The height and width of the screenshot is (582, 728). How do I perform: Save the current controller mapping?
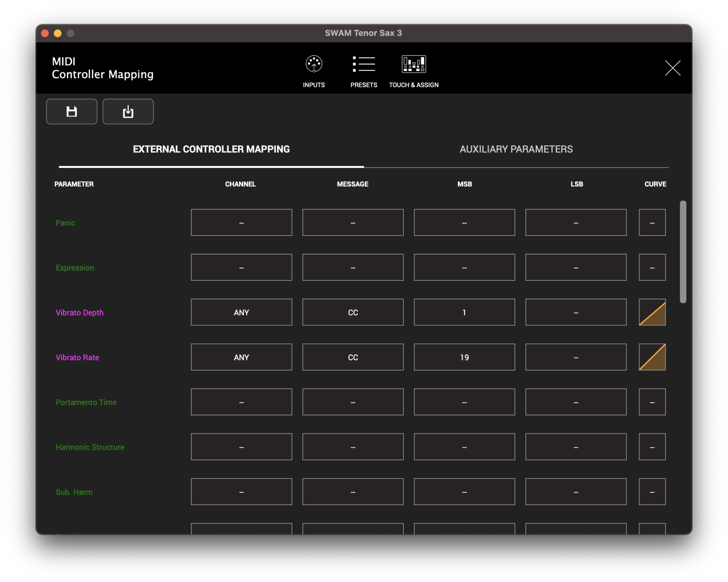pyautogui.click(x=71, y=111)
